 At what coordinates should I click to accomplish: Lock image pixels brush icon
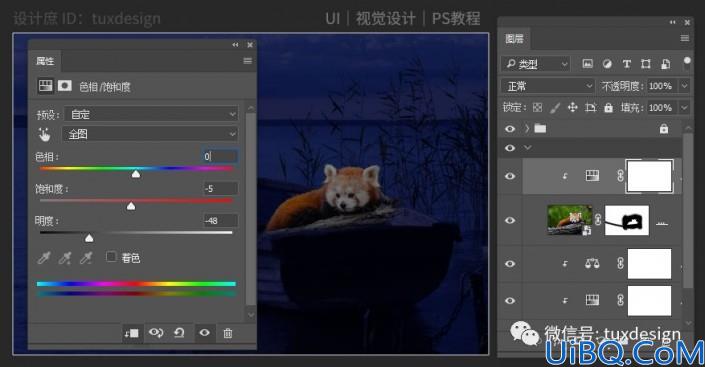point(555,107)
